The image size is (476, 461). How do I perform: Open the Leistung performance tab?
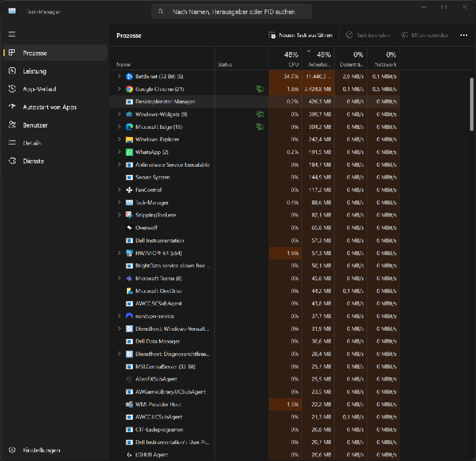55,71
